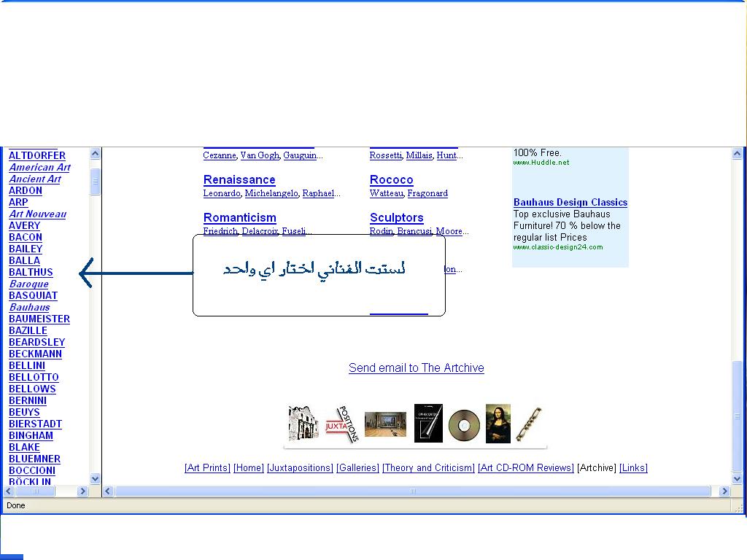Open the Renaissance category link
747x560 pixels.
(239, 180)
